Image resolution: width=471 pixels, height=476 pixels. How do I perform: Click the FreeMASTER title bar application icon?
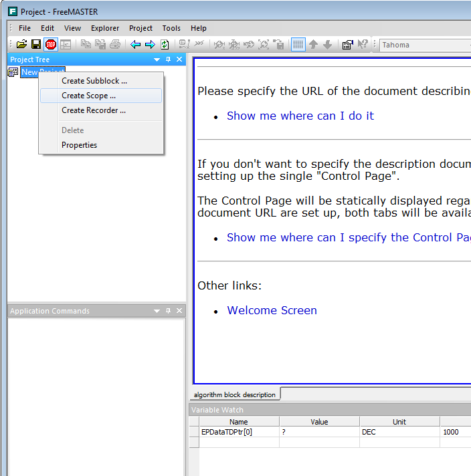click(13, 11)
